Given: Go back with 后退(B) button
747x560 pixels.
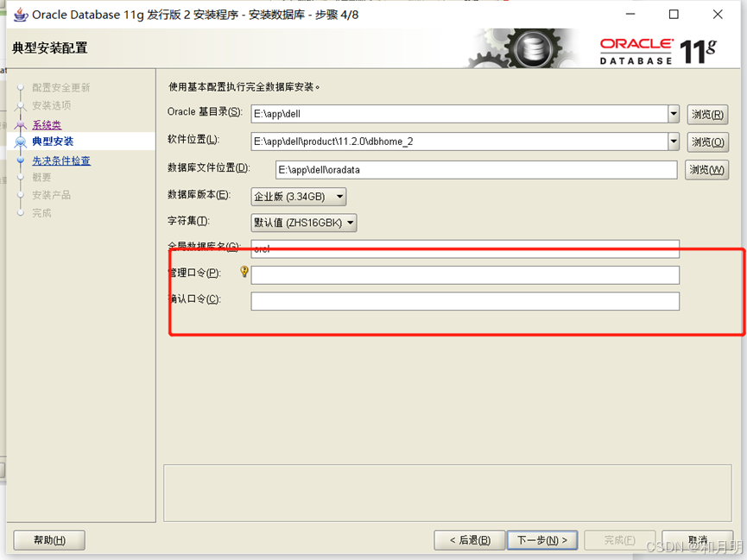Looking at the screenshot, I should 469,540.
